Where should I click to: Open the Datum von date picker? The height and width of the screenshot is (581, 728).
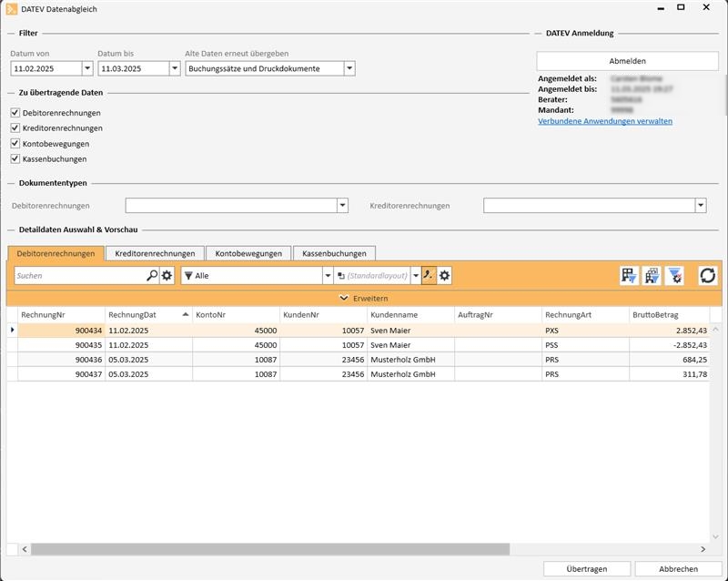[x=87, y=68]
